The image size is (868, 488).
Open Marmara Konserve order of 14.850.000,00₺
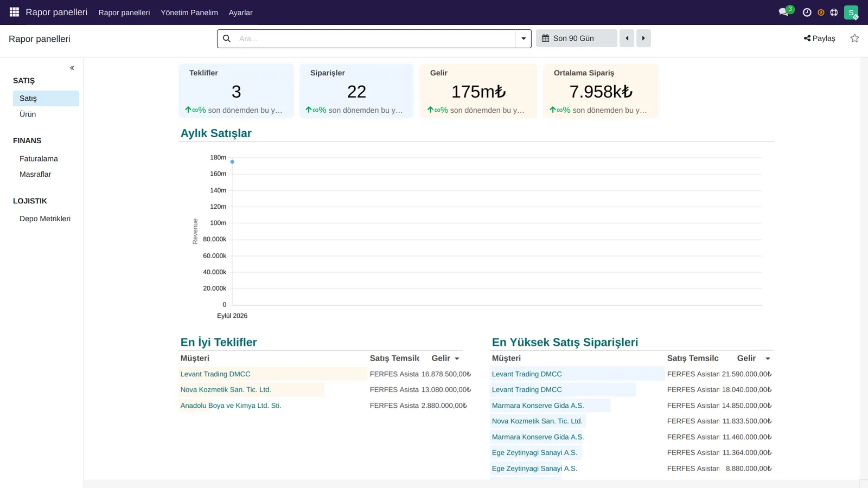538,406
